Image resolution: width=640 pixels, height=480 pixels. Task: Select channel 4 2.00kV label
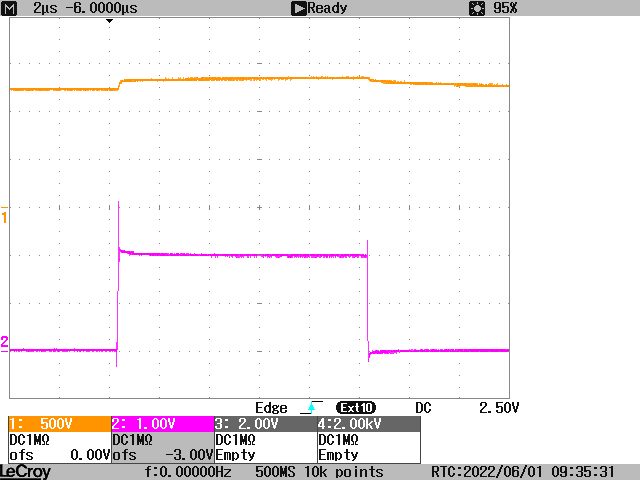(x=369, y=424)
